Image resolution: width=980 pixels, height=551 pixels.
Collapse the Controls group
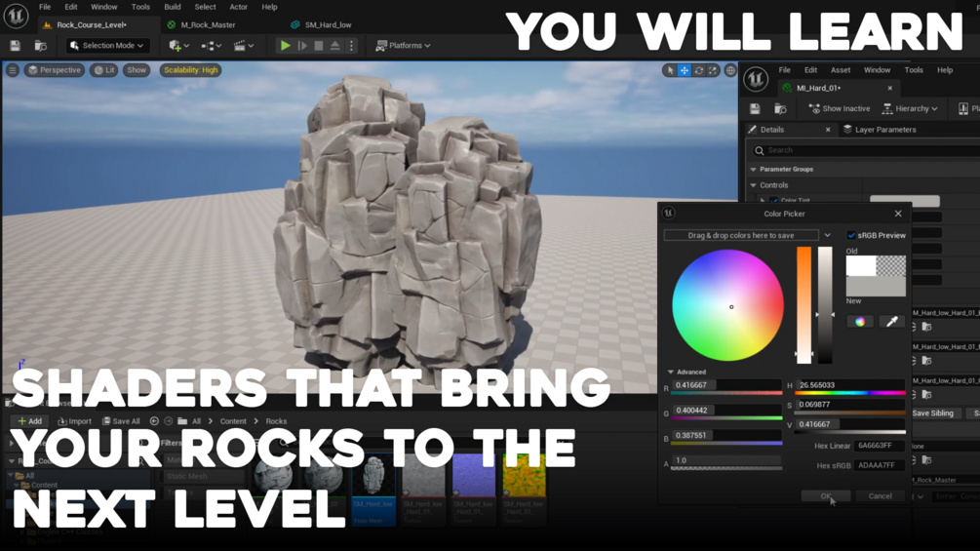point(753,185)
